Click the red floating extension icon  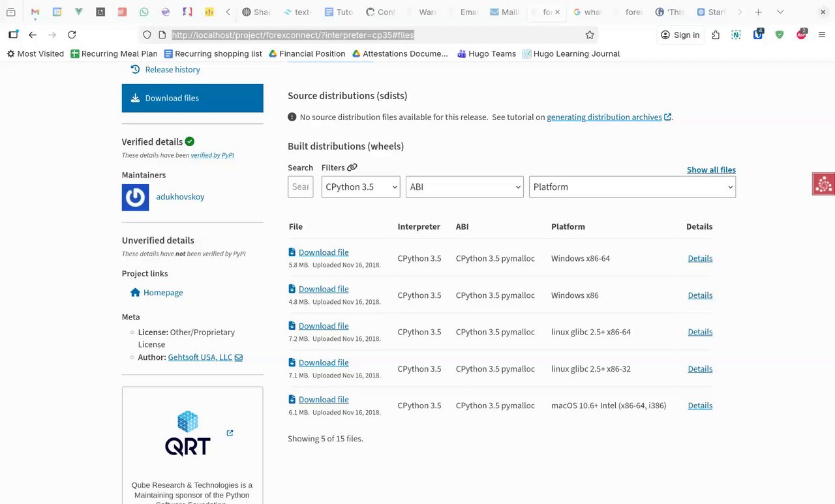[823, 184]
